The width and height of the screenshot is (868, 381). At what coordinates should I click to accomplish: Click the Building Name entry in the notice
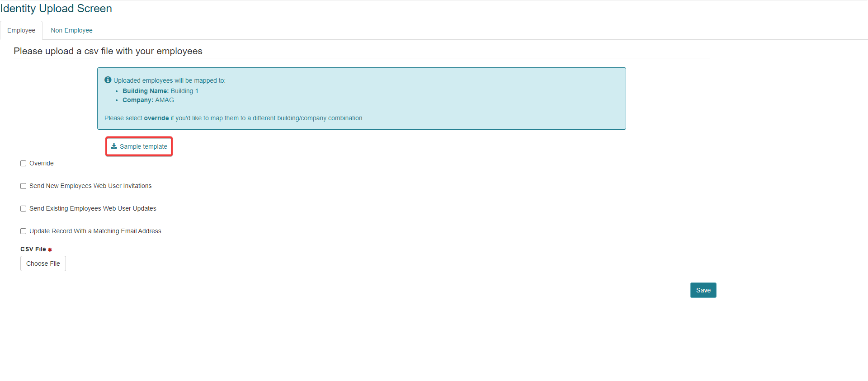[x=160, y=91]
